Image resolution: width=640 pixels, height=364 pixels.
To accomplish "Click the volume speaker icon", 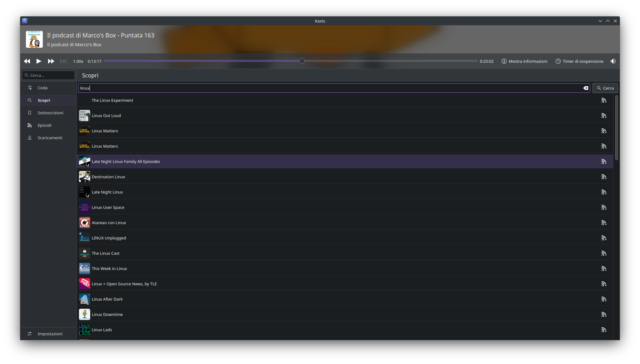I will [613, 61].
